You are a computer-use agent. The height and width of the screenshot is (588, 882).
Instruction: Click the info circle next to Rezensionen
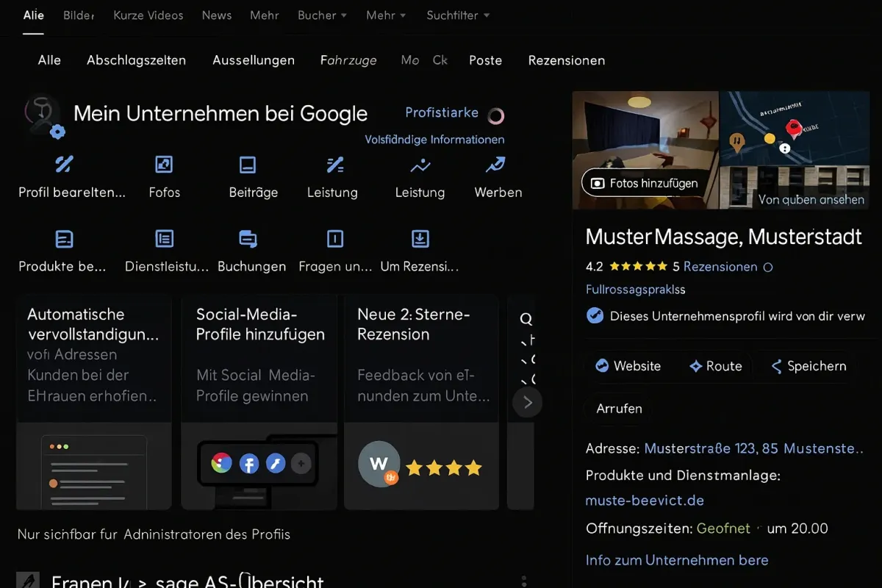[x=768, y=268]
